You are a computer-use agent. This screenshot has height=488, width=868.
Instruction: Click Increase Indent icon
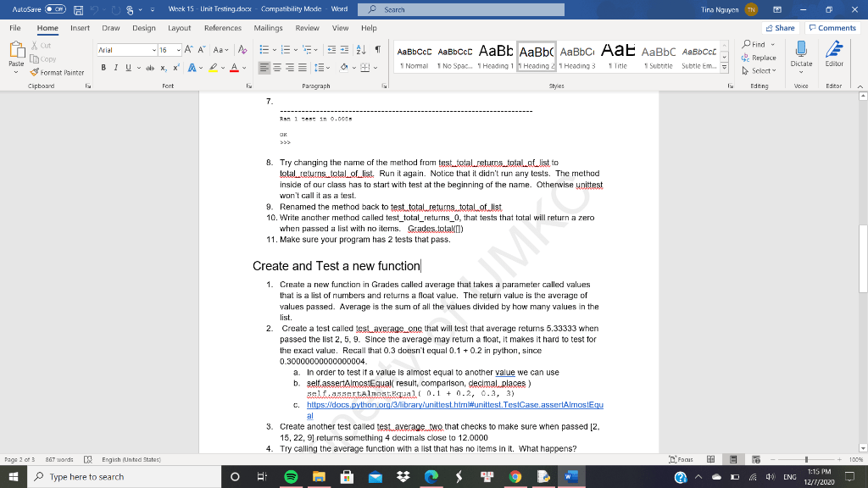tap(344, 50)
